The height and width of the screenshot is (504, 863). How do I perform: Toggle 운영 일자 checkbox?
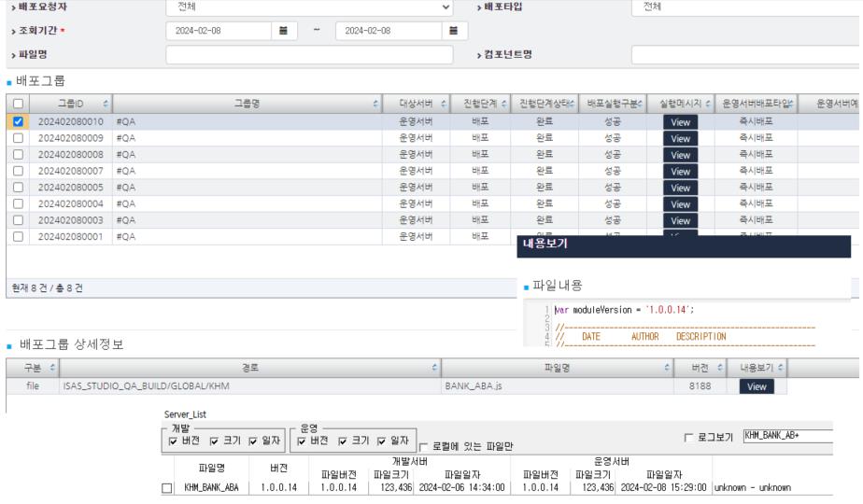381,441
